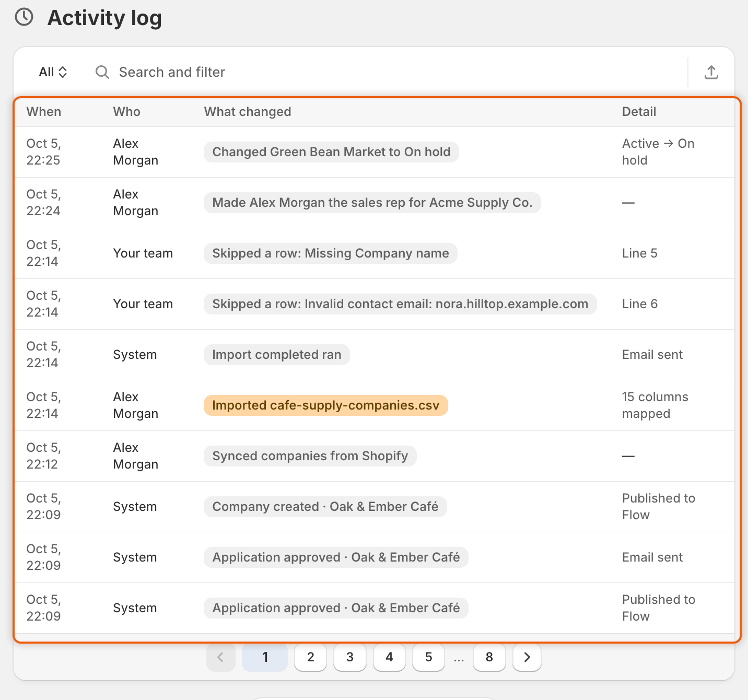Viewport: 748px width, 700px height.
Task: Focus the Search and filter field
Action: pos(387,72)
